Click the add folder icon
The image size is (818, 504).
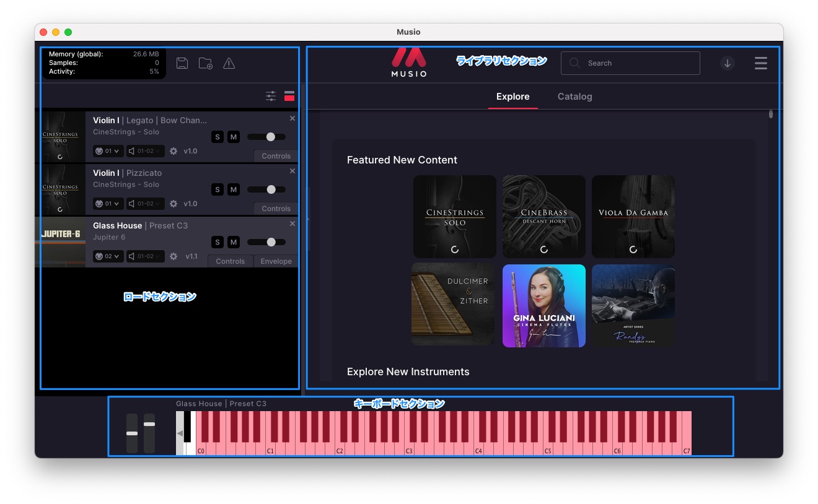[x=205, y=63]
